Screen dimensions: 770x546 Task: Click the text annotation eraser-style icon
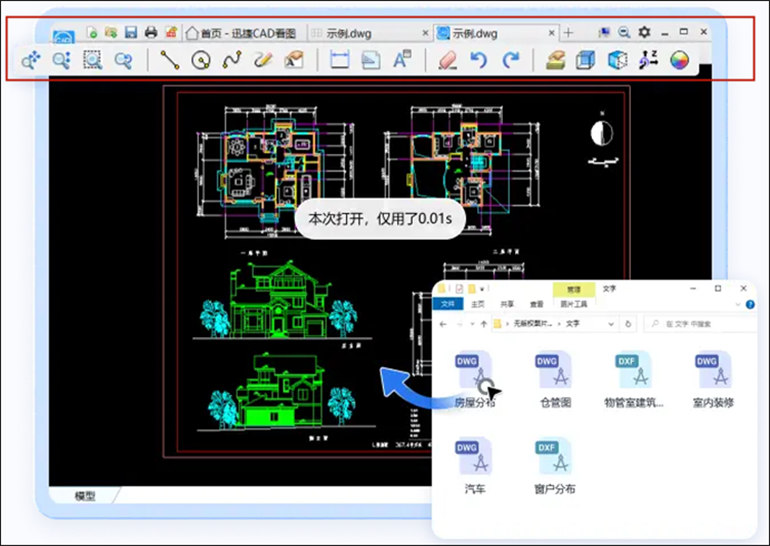[x=294, y=60]
